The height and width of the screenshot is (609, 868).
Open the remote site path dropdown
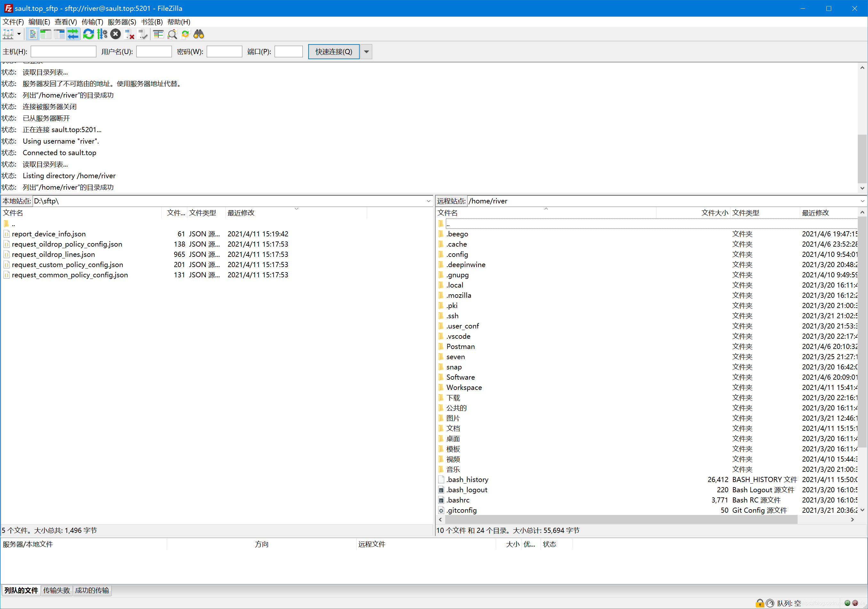click(x=862, y=201)
